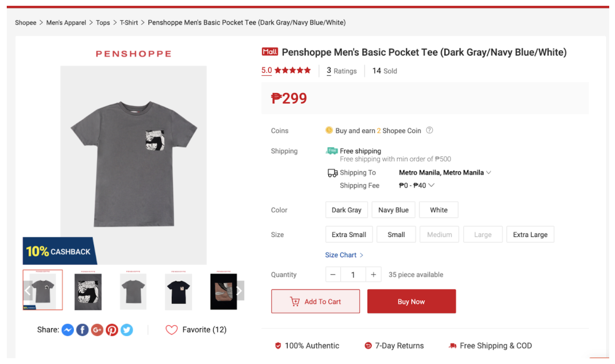View the black pocket tee thumbnail

point(178,290)
